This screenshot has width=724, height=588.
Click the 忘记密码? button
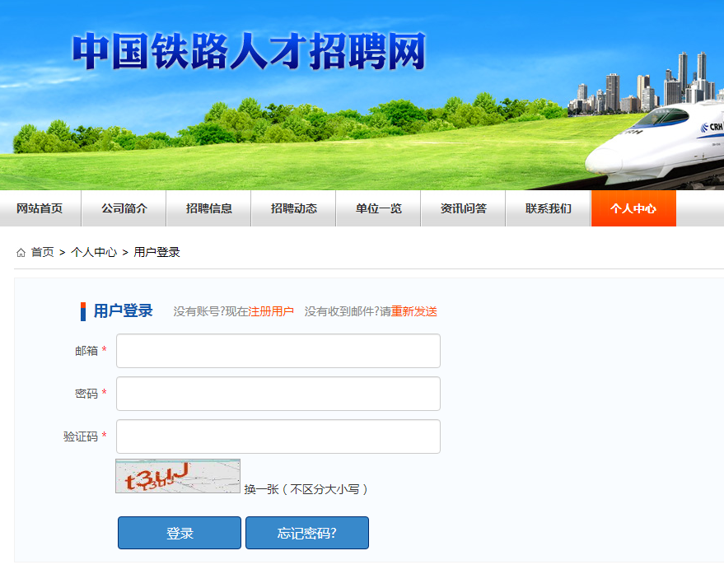click(x=307, y=533)
